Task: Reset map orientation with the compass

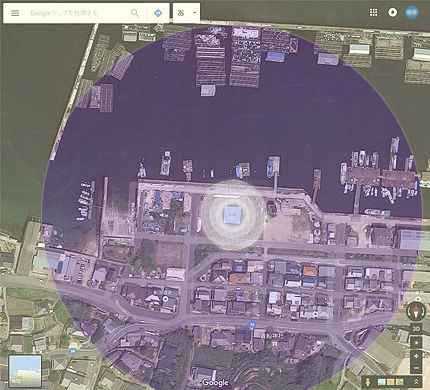Action: [x=416, y=311]
